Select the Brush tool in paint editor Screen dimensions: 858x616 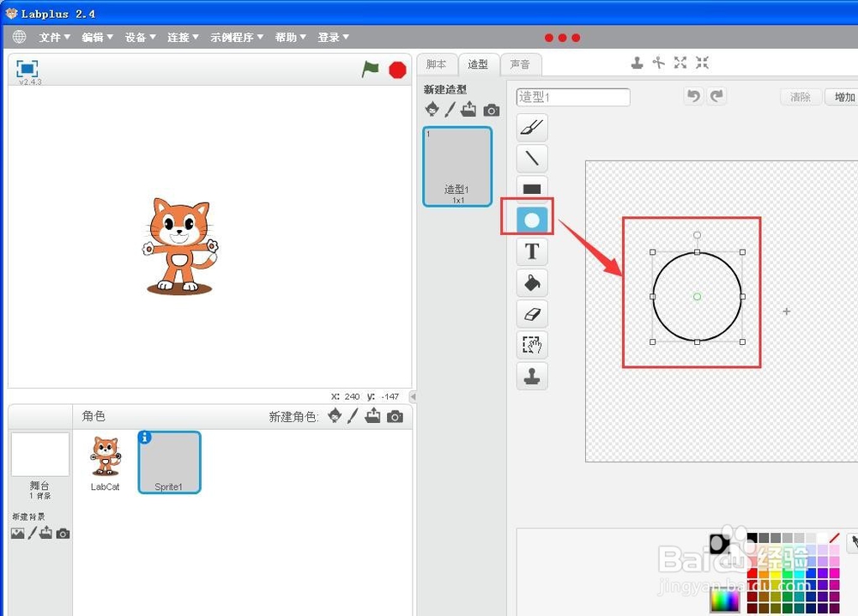click(x=532, y=128)
